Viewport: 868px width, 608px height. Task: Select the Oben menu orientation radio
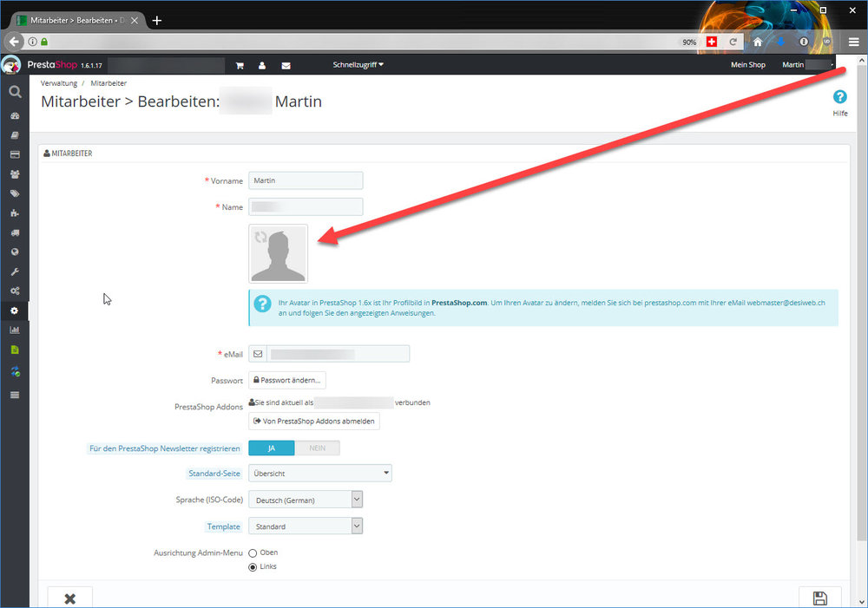click(253, 552)
